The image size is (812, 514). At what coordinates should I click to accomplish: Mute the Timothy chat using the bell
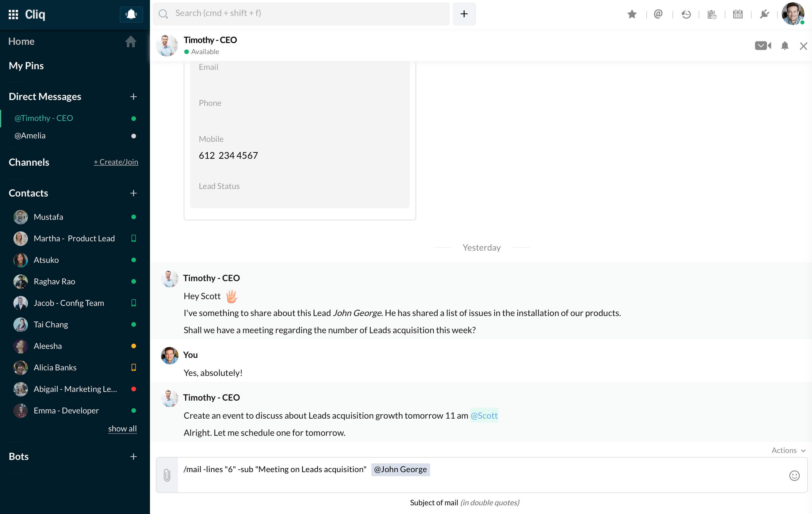click(x=785, y=46)
